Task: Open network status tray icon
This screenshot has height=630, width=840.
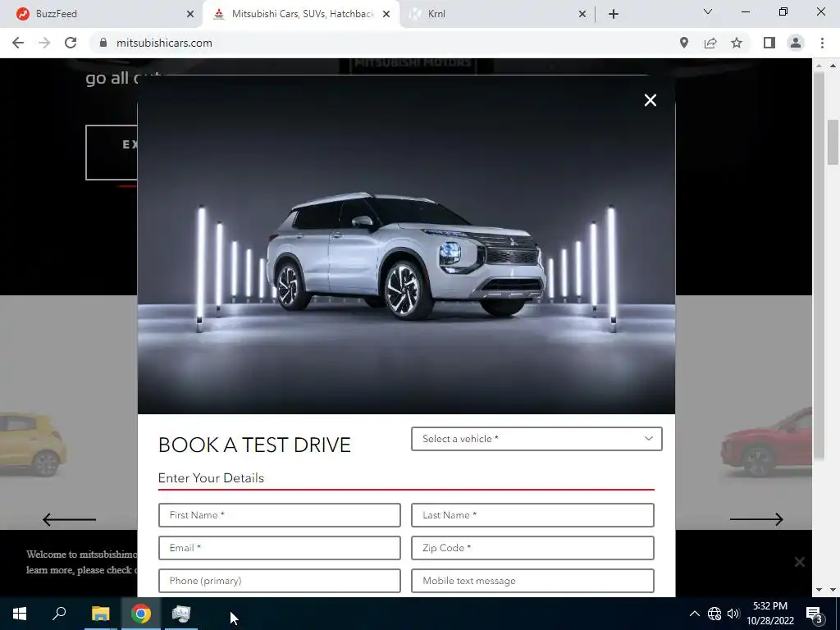Action: click(714, 614)
